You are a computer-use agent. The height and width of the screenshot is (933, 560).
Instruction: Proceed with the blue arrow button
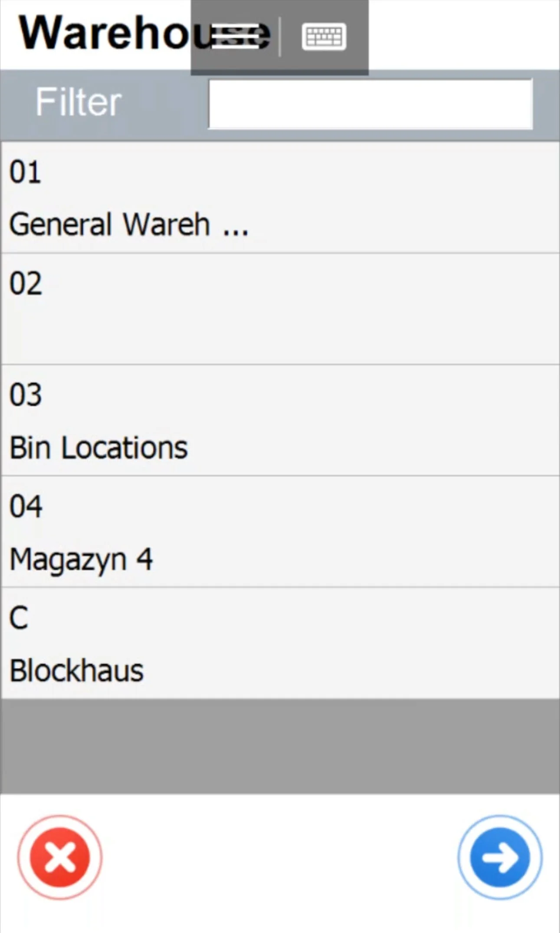(500, 857)
